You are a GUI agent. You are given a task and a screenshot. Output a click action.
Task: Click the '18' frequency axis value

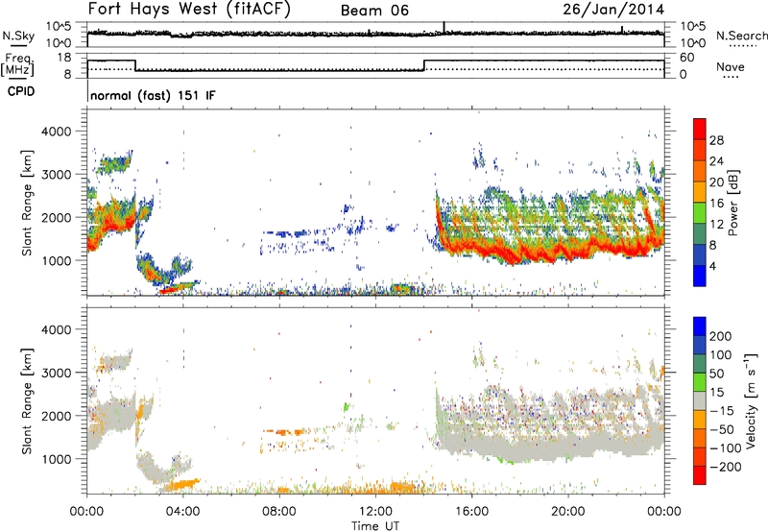[x=63, y=58]
